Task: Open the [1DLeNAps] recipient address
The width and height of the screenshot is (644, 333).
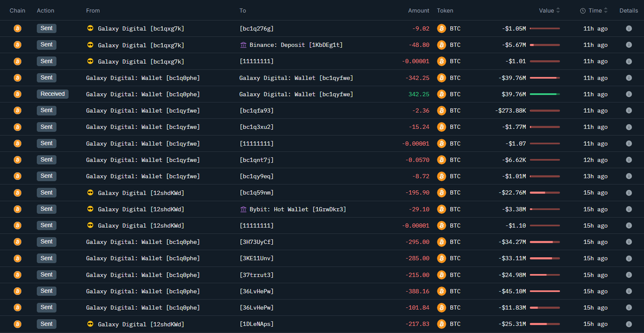Action: click(x=256, y=324)
